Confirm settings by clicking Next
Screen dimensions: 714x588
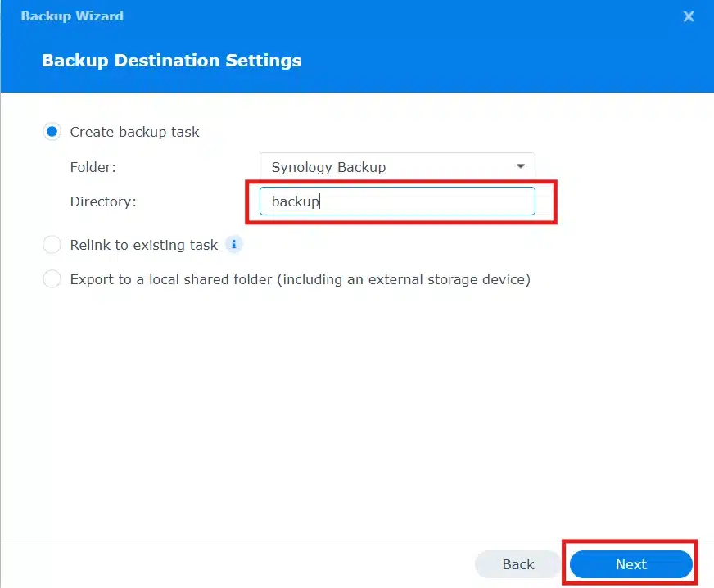point(630,564)
